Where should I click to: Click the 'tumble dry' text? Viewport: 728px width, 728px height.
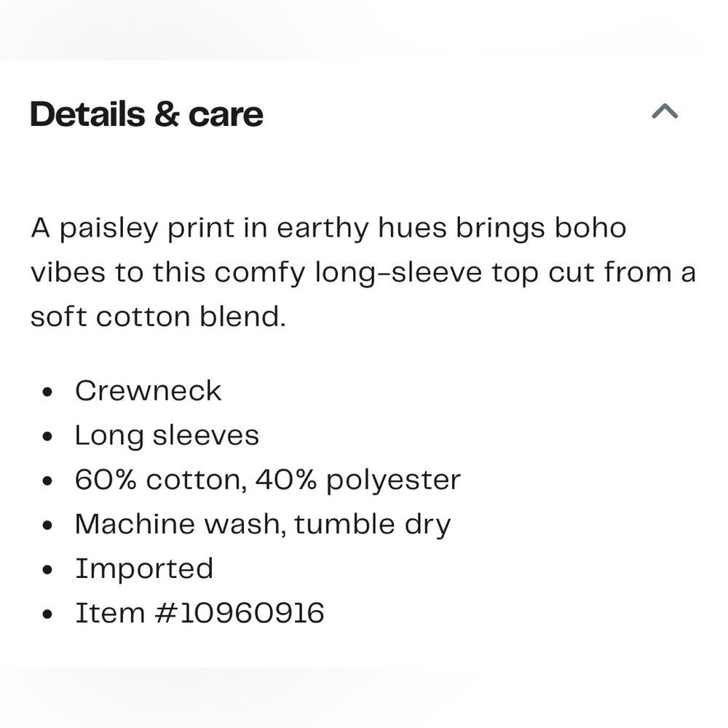pos(372,525)
